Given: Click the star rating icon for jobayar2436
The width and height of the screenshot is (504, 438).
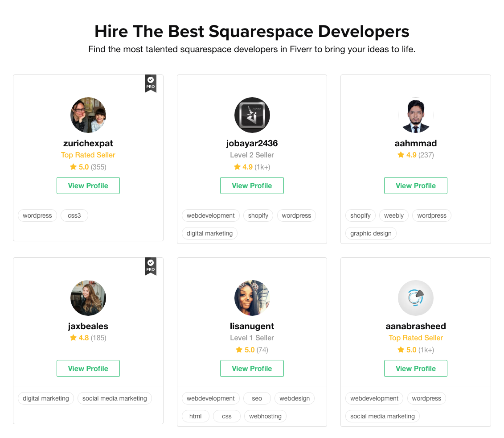Looking at the screenshot, I should tap(237, 167).
